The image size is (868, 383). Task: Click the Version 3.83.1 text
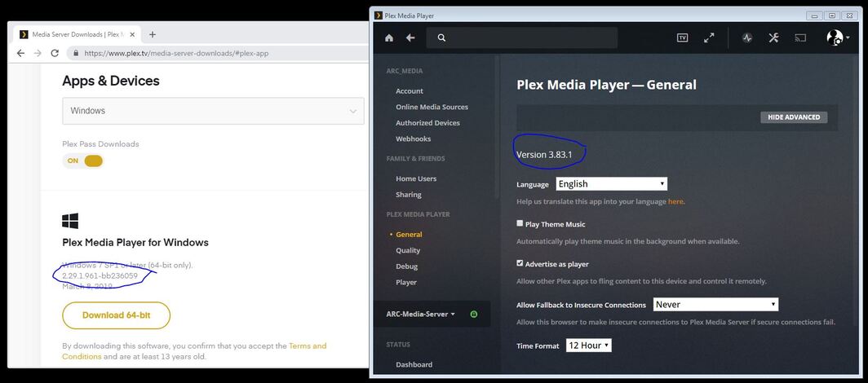tap(544, 156)
